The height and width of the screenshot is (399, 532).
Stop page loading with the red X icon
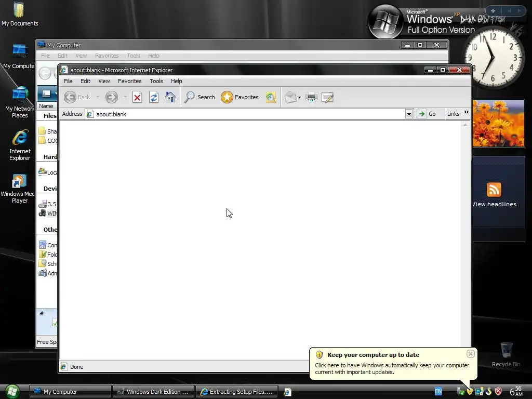tap(137, 97)
